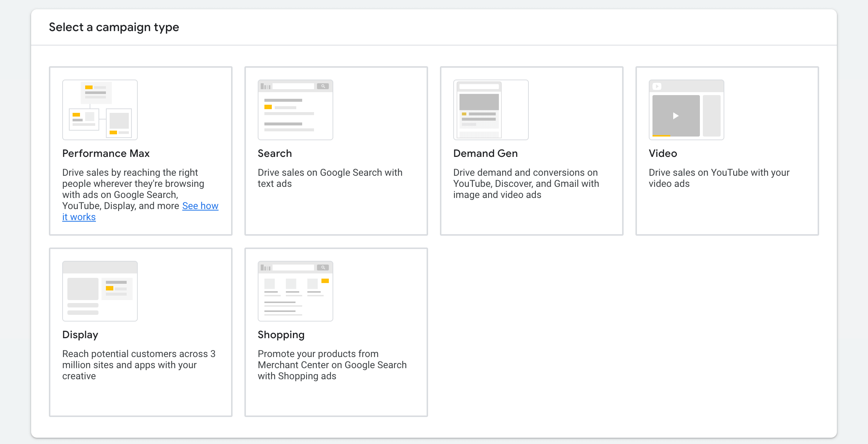Choose the Display campaign title
This screenshot has height=444, width=868.
(80, 335)
